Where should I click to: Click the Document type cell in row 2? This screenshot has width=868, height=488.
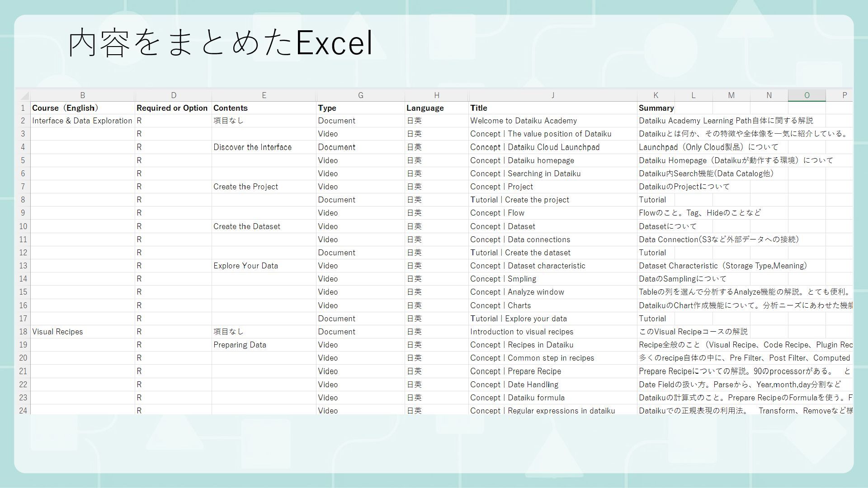click(360, 121)
